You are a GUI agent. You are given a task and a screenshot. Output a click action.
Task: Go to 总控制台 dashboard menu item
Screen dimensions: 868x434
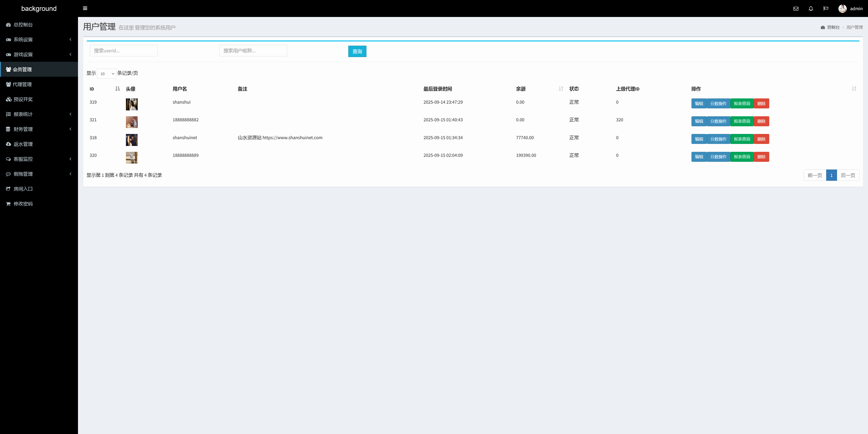pyautogui.click(x=23, y=25)
